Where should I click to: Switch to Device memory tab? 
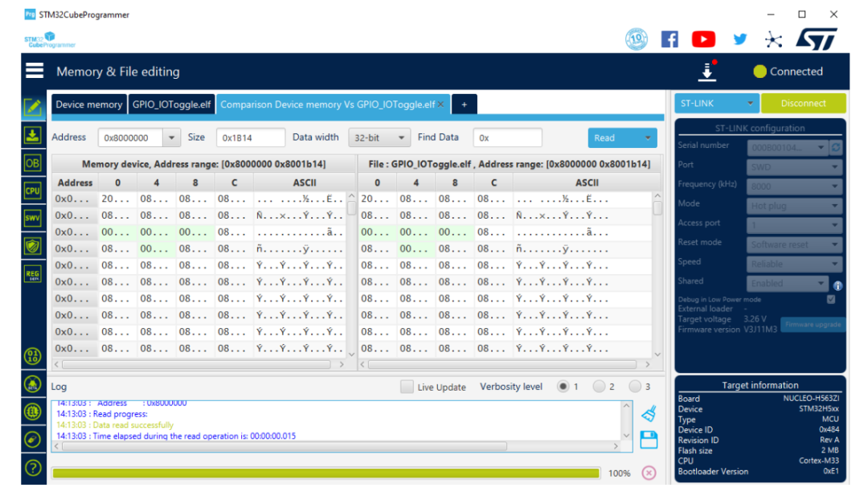coord(88,104)
